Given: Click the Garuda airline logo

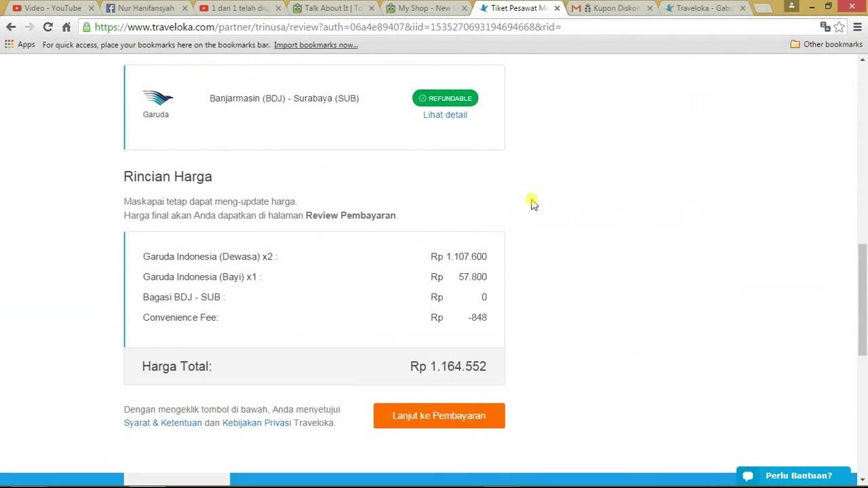Looking at the screenshot, I should click(x=157, y=98).
